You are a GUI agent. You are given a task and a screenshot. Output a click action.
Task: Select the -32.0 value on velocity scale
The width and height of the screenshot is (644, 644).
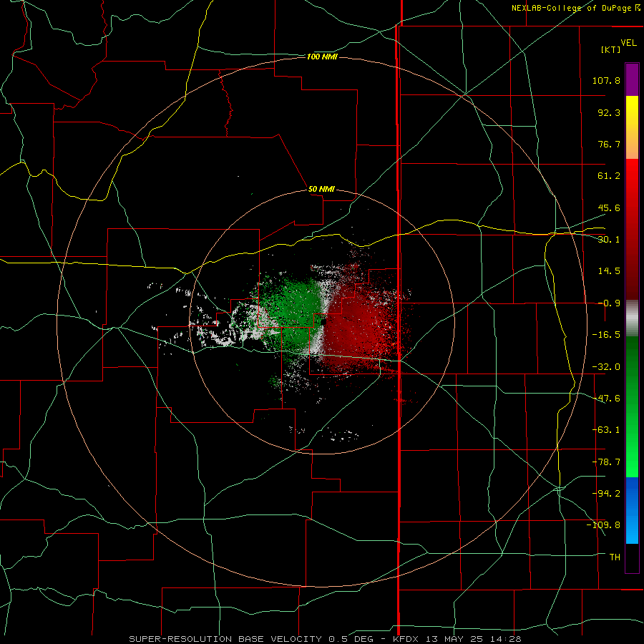coord(606,367)
